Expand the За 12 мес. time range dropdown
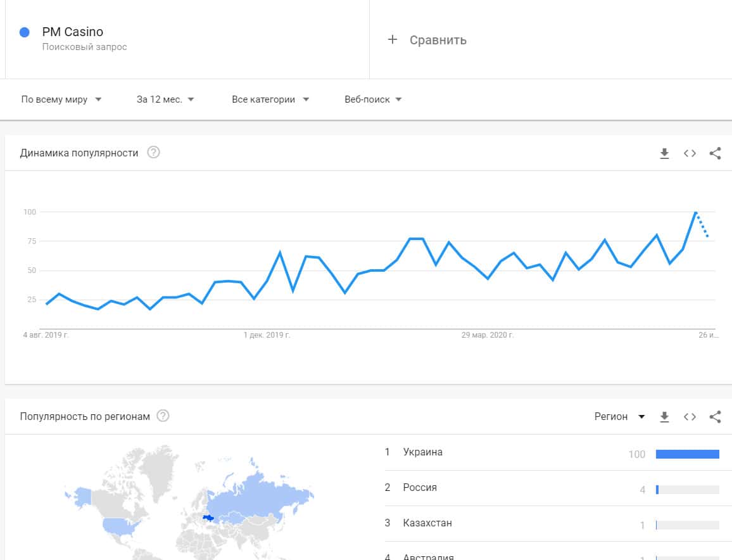732x560 pixels. click(165, 99)
